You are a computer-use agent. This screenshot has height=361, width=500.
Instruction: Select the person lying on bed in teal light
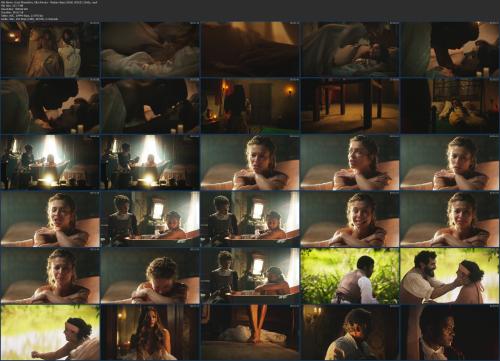(x=350, y=49)
